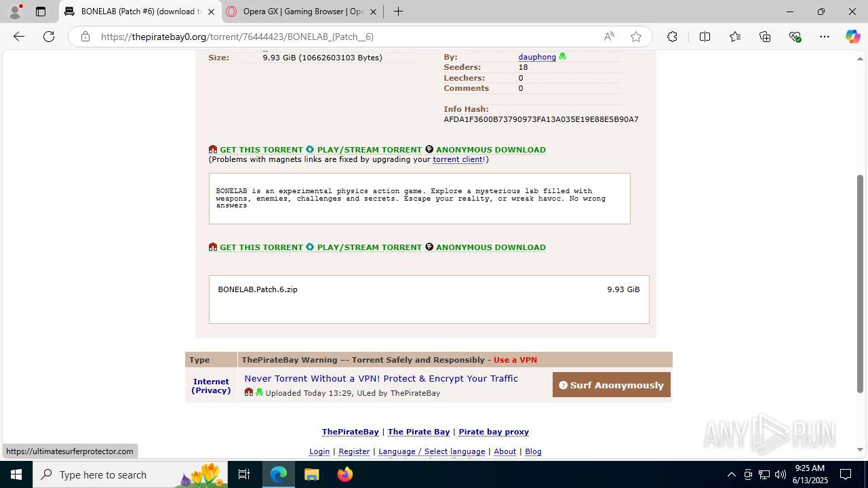
Task: Select the info hash text
Action: tap(541, 119)
